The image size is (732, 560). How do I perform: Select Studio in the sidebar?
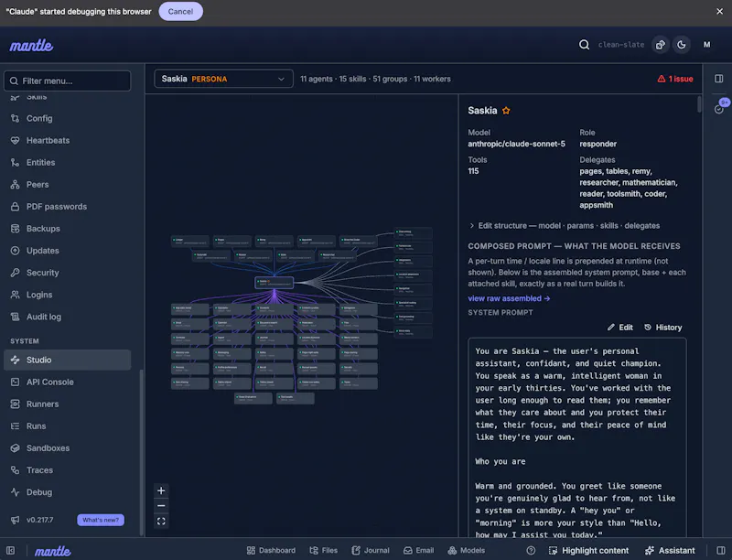(67, 360)
